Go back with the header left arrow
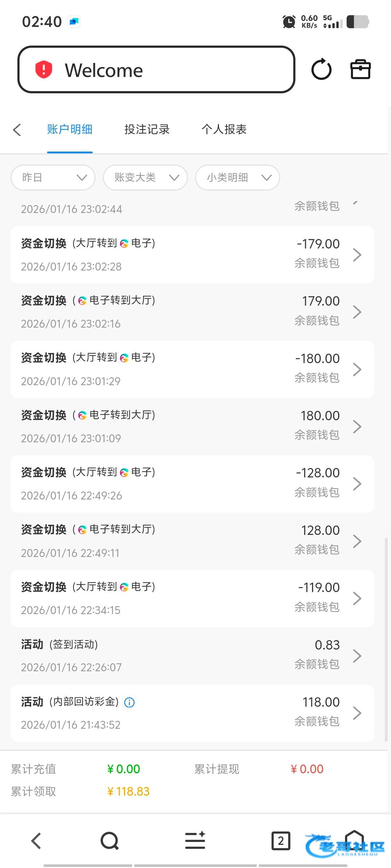 point(17,130)
